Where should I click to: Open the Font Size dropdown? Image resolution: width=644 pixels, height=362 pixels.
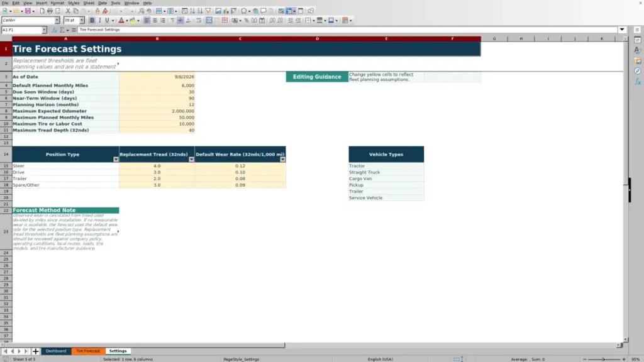tap(82, 20)
